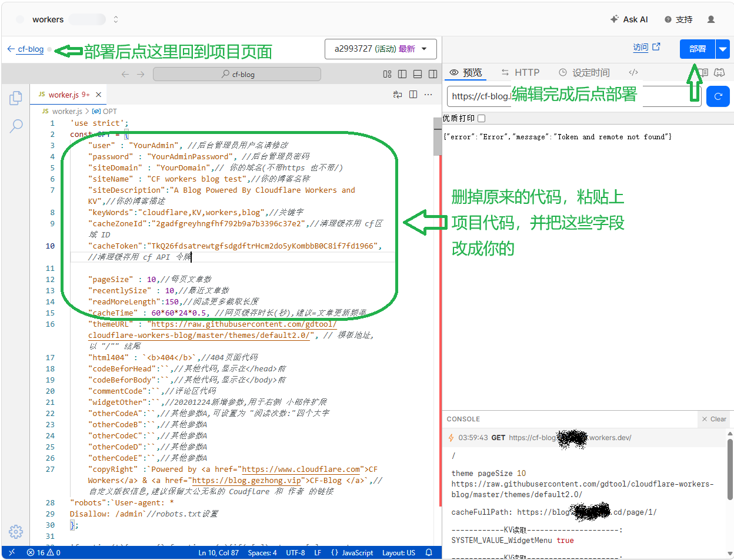Open the 支持 help menu
Screen dimensions: 734x560
coord(678,19)
